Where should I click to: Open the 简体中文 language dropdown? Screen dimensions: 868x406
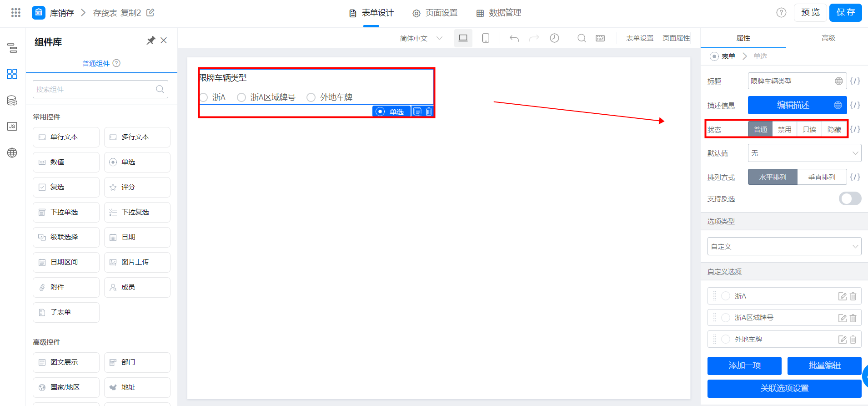[x=421, y=38]
